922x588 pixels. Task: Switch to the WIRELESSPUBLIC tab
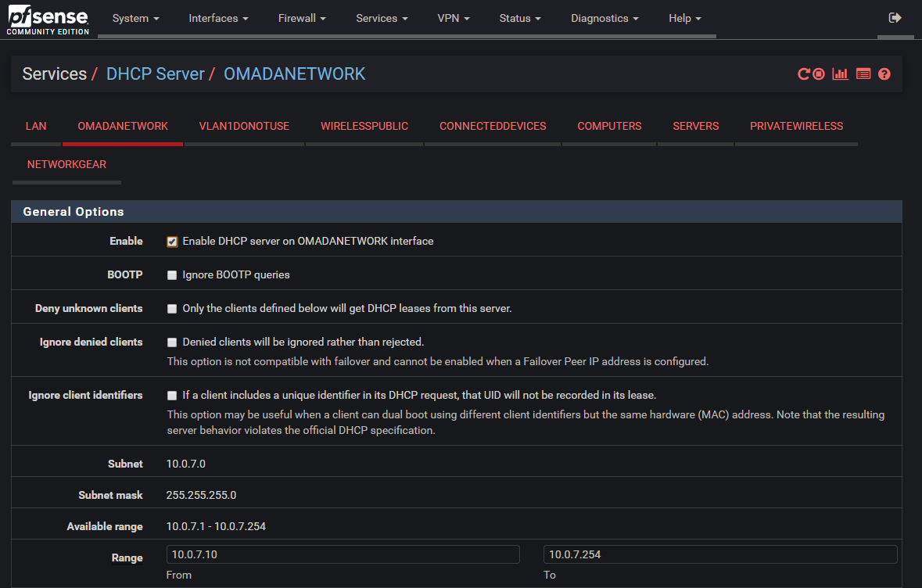(364, 126)
